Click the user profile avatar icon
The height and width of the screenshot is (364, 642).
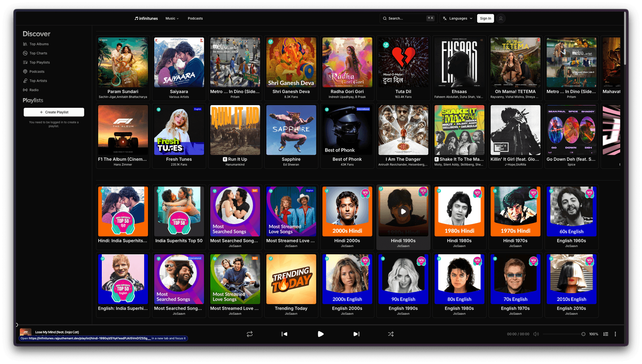tap(501, 19)
